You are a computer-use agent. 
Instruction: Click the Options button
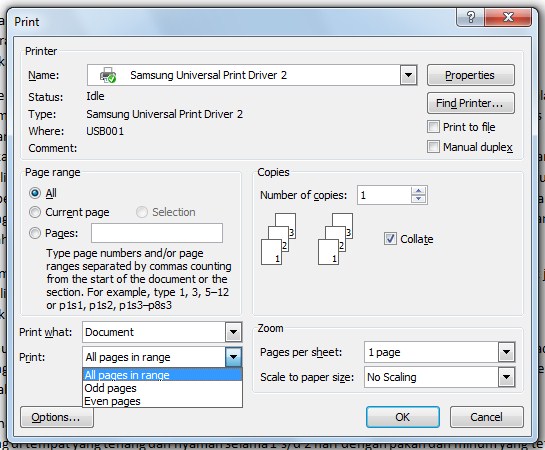57,417
